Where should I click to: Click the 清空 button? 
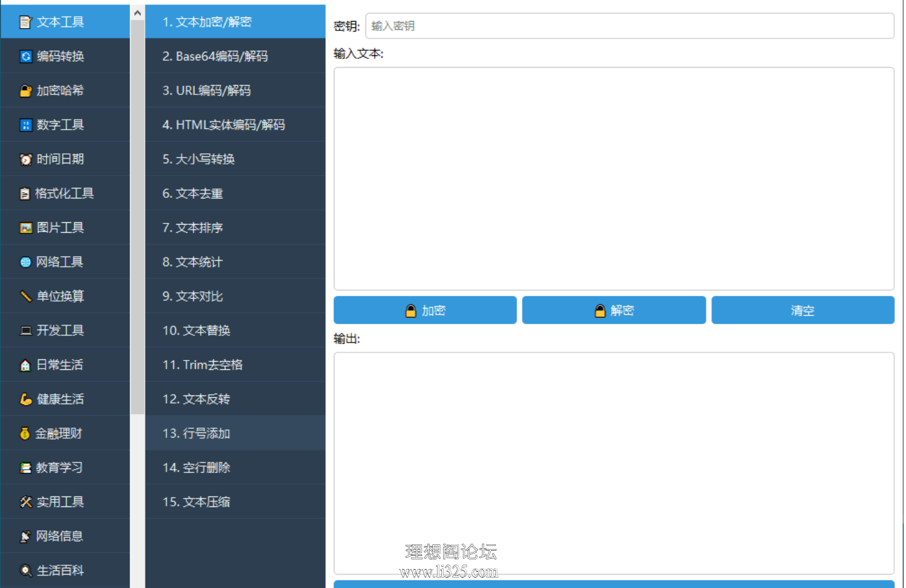pyautogui.click(x=803, y=310)
